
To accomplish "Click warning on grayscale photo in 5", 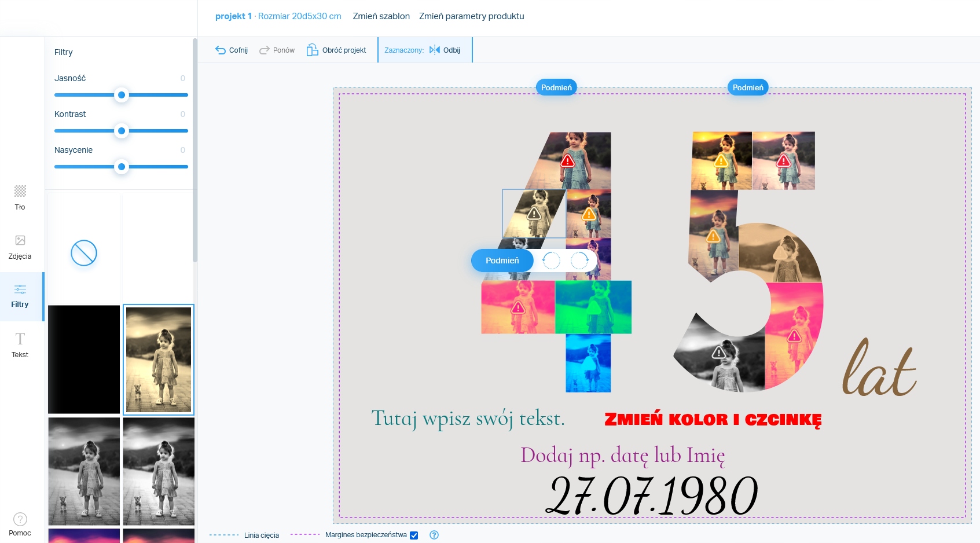I will pyautogui.click(x=719, y=352).
